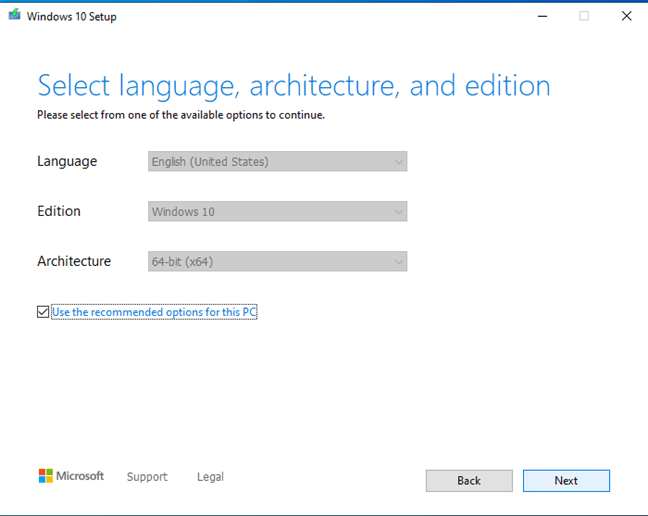
Task: Click the Language label text
Action: point(67,161)
